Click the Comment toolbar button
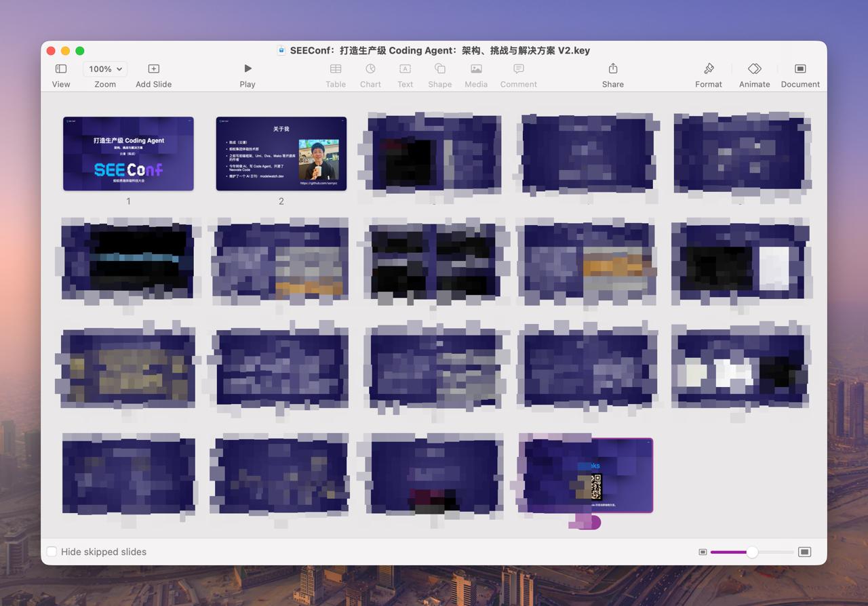This screenshot has width=868, height=606. [x=518, y=68]
